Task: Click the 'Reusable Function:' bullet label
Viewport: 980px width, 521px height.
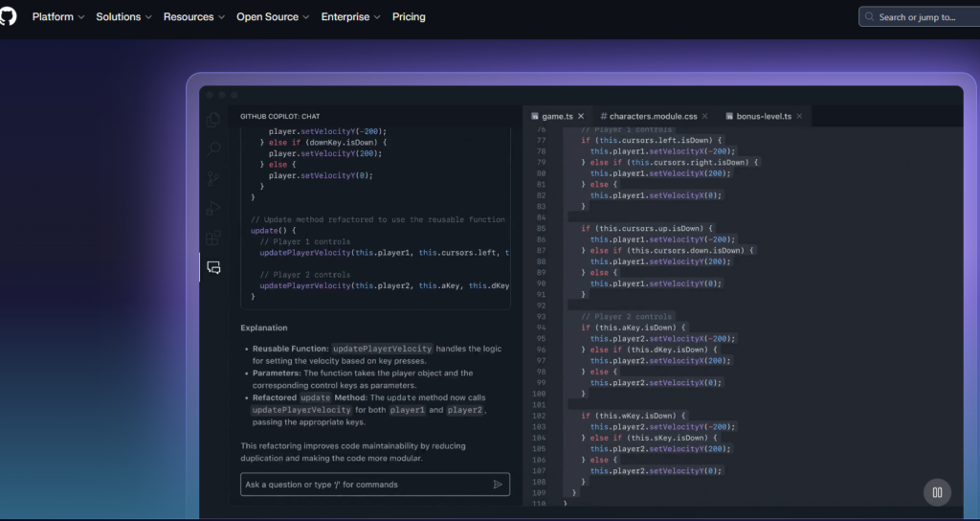Action: (x=291, y=349)
